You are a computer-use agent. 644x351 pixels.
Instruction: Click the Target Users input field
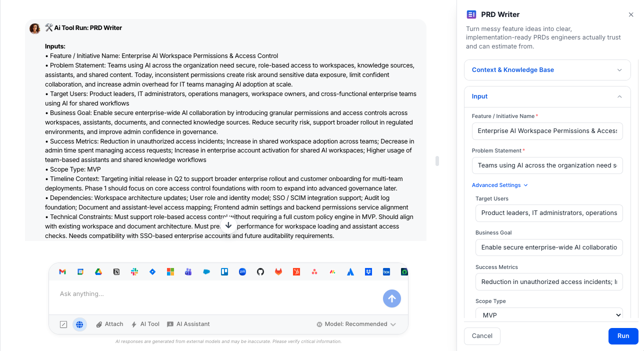[549, 213]
